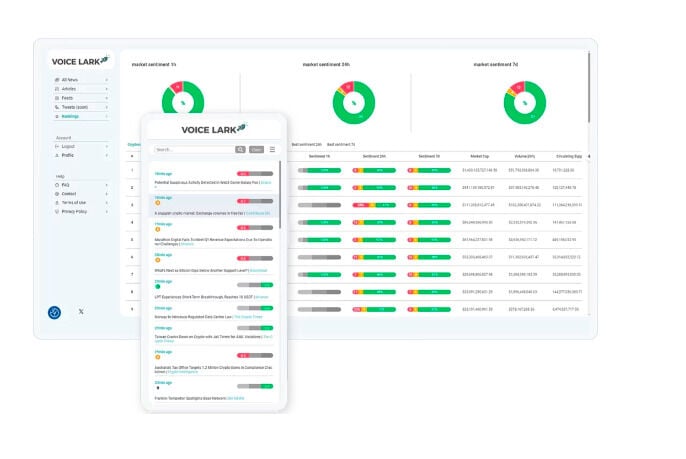The image size is (686, 459).
Task: Click the X social icon in sidebar
Action: 81,312
